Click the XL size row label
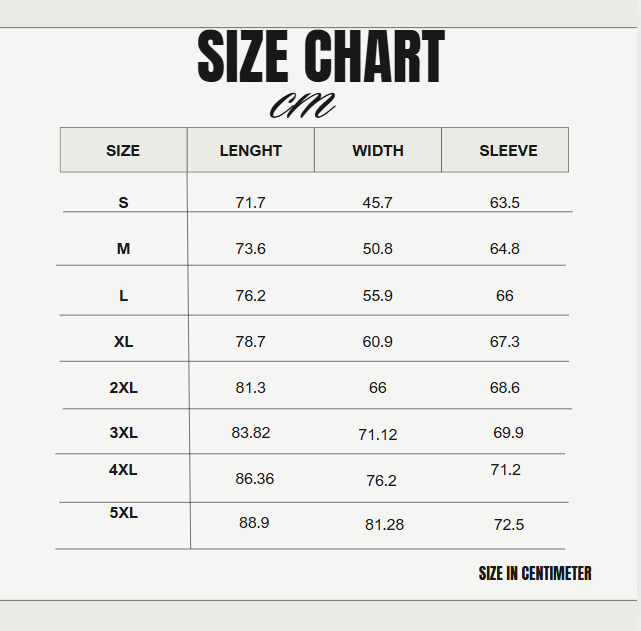The image size is (641, 631). pos(123,342)
